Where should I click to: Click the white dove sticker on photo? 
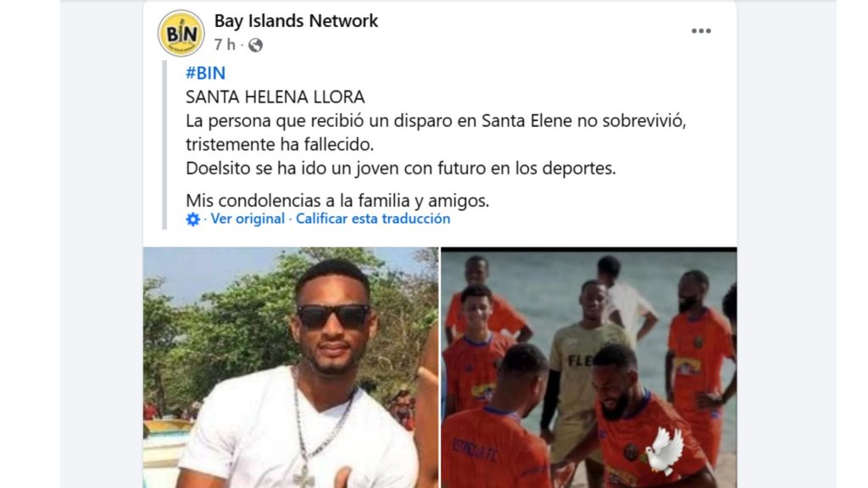pos(665,451)
